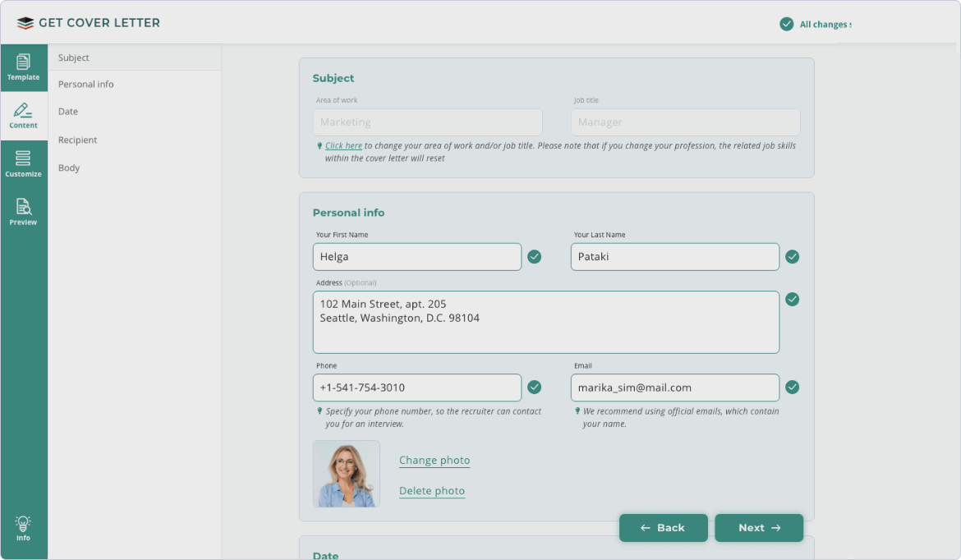The height and width of the screenshot is (560, 961).
Task: Click the Change photo link
Action: point(435,461)
